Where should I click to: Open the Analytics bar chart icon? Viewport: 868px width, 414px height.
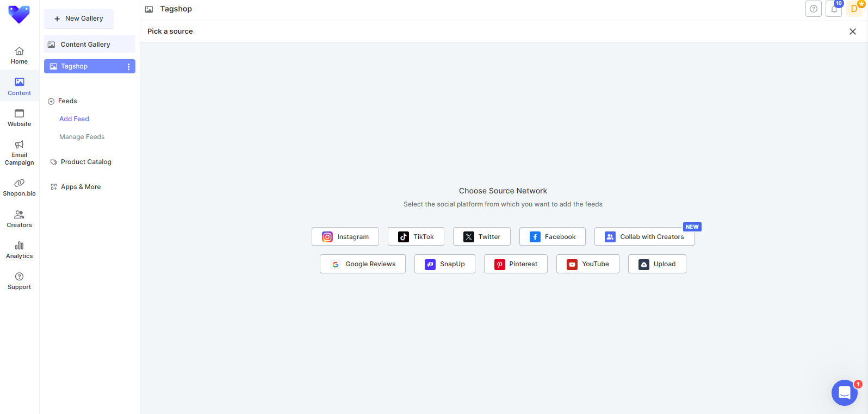click(19, 246)
